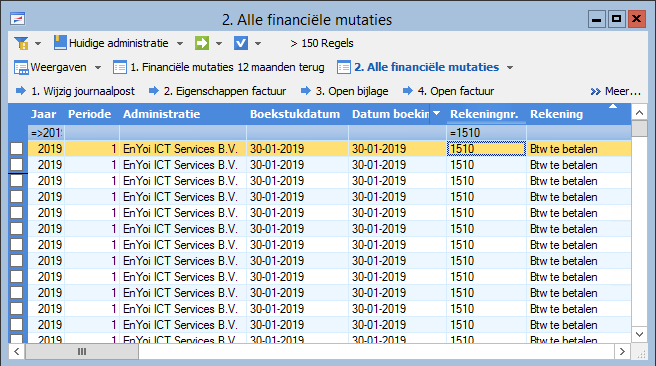Click arrow icon before Wijzig journaalpost
This screenshot has width=656, height=366.
(20, 90)
